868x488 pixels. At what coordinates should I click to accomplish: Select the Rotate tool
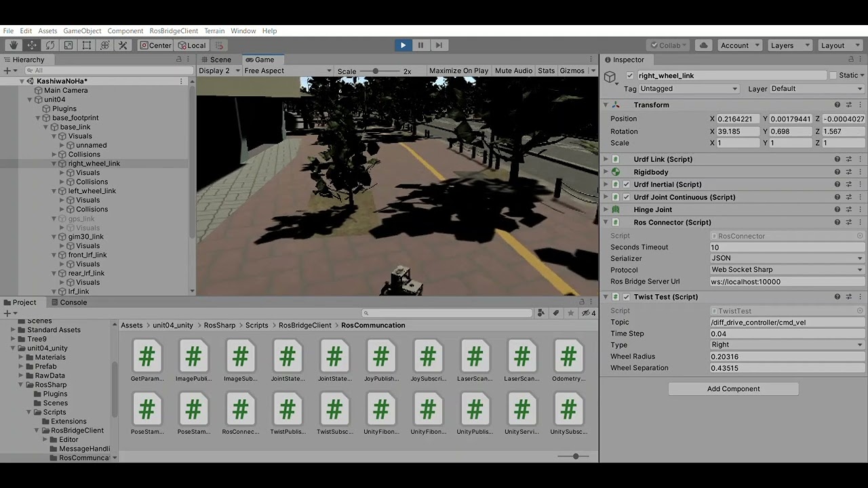tap(50, 45)
